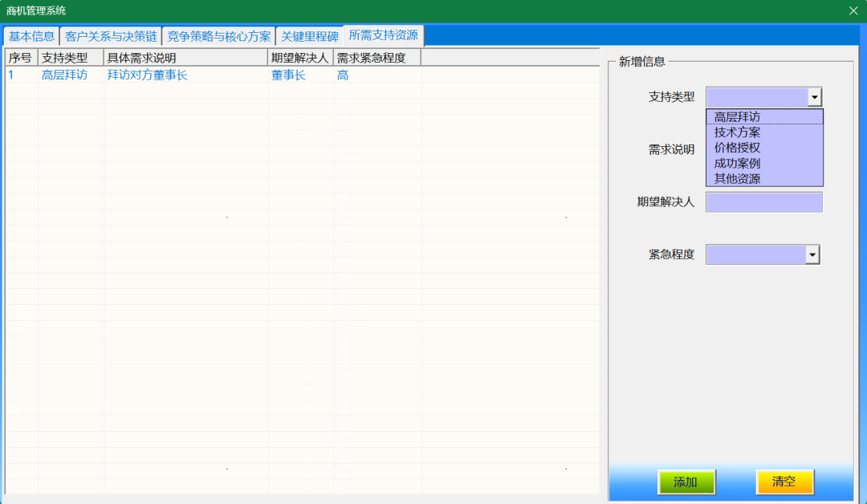Select the 所需支持资源 tab
Viewport: 867px width, 504px height.
tap(383, 35)
